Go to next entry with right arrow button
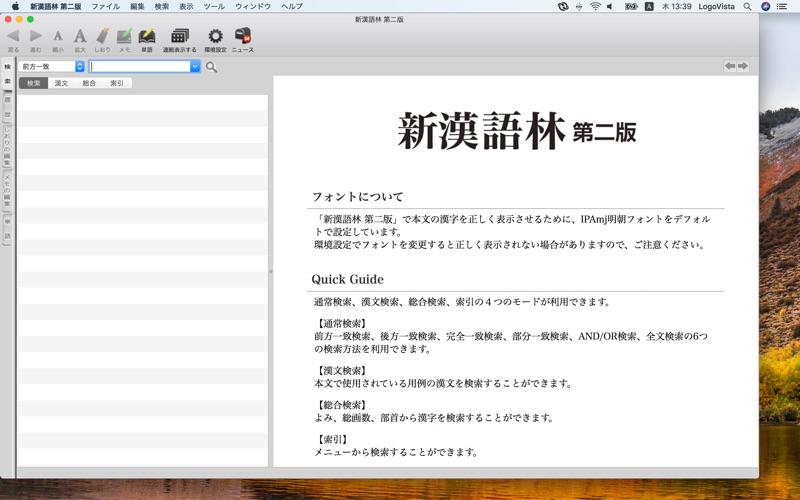800x500 pixels. (x=743, y=66)
